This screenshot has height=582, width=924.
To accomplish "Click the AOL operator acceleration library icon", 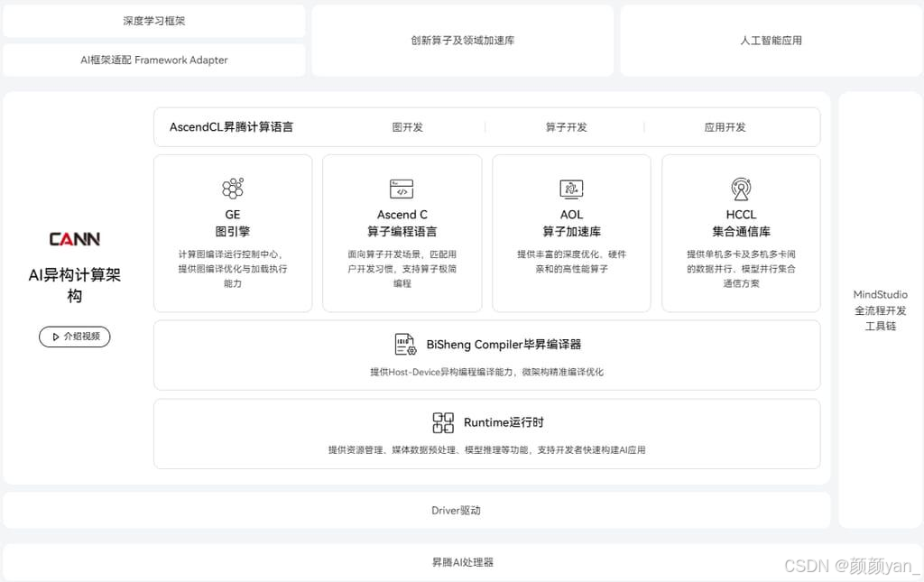I will [x=571, y=189].
